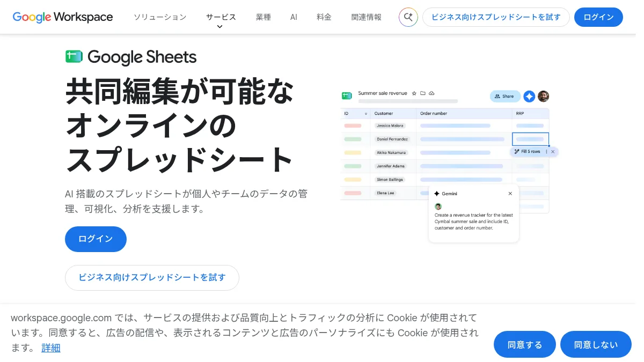
Task: Click the Jessica Malora customer cell
Action: (390, 125)
